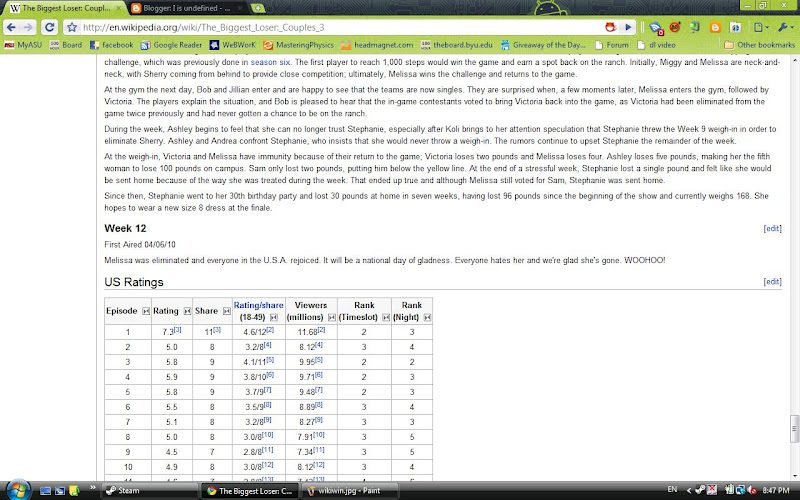The image size is (800, 500).
Task: Open the theboard.byu.edu bookmark
Action: tap(457, 45)
